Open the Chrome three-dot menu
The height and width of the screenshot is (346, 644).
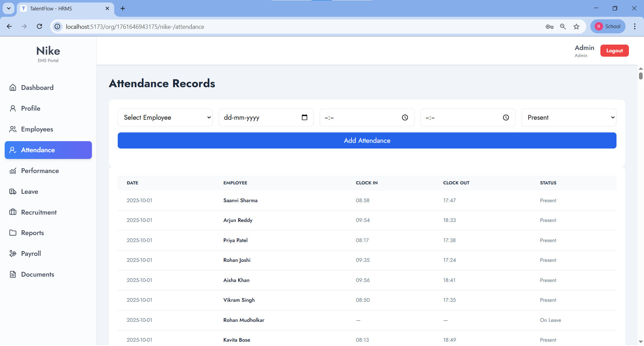(635, 26)
